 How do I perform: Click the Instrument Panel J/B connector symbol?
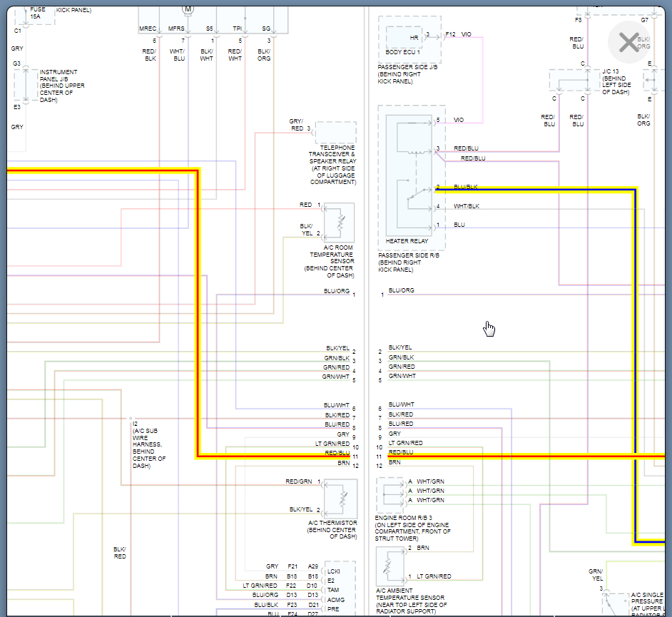pos(26,86)
